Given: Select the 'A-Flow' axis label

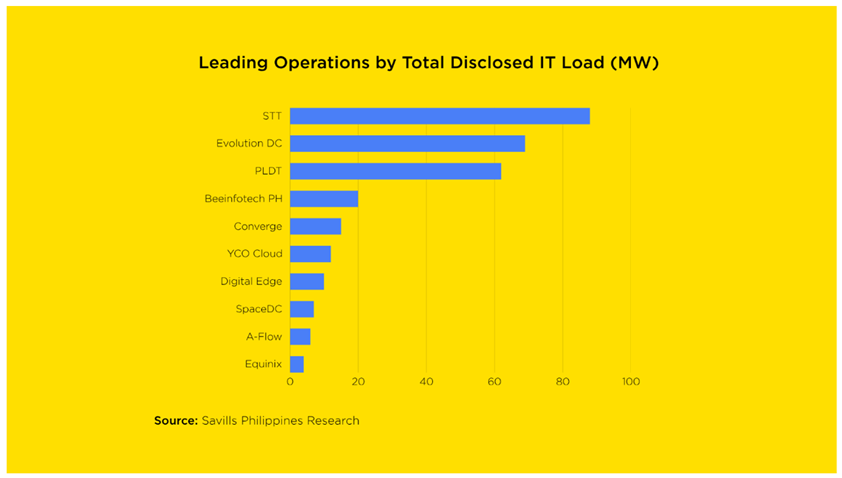Looking at the screenshot, I should click(x=264, y=337).
